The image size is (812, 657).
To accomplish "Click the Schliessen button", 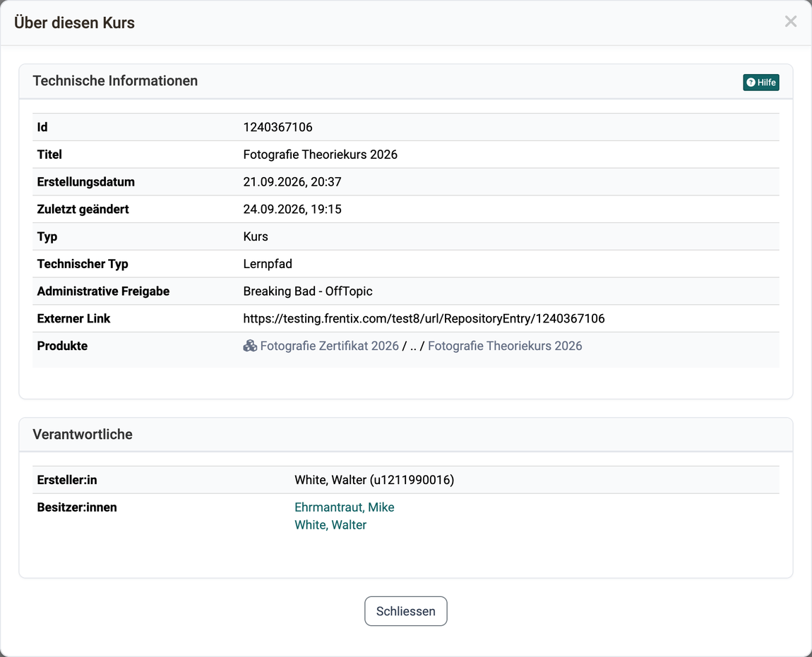I will 405,611.
